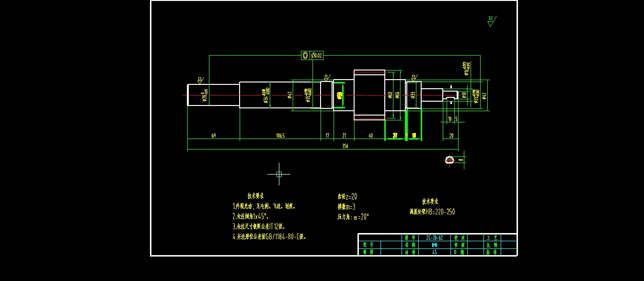Click the concentricity symbol in tolerance frame
The image size is (644, 281).
pyautogui.click(x=305, y=56)
